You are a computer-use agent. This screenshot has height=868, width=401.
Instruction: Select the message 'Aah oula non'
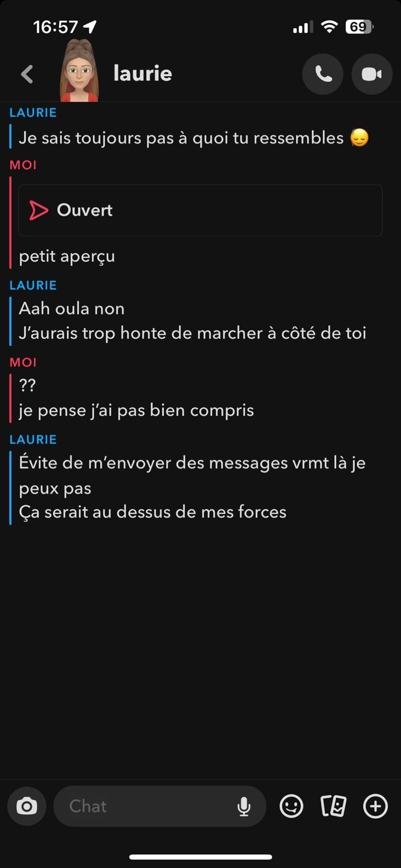tap(72, 308)
